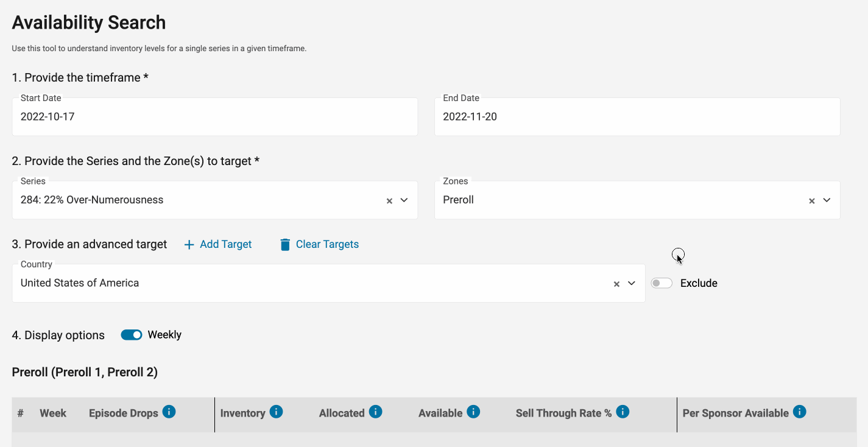
Task: Click the Start Date field showing 2022-10-17
Action: [215, 117]
